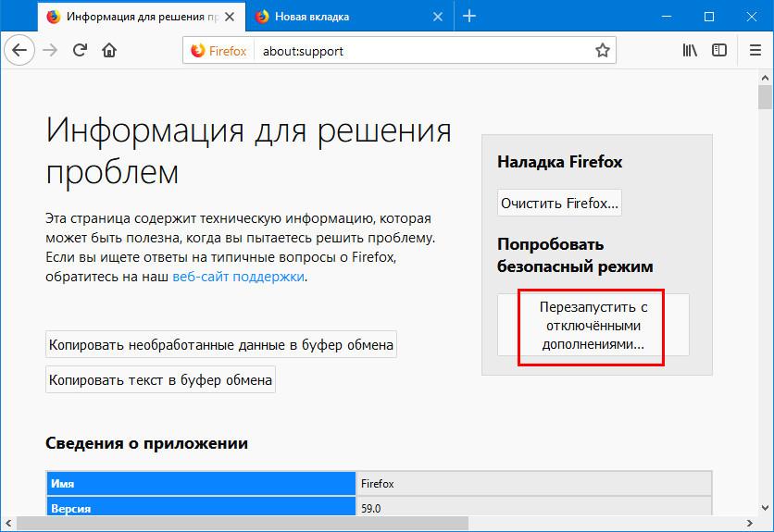The image size is (774, 532).
Task: Reload the current page
Action: (x=80, y=50)
